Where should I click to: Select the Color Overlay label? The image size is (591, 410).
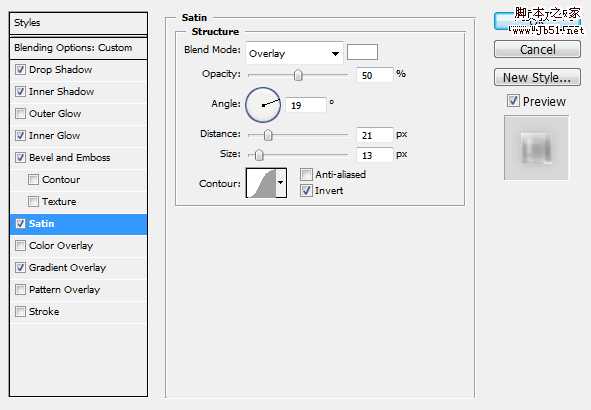coord(61,246)
